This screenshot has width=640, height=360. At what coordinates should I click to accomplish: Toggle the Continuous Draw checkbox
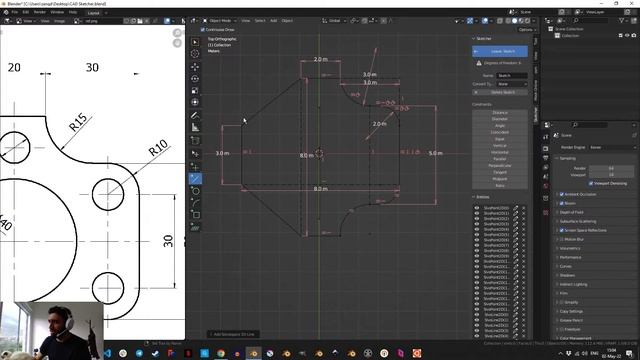coord(202,30)
